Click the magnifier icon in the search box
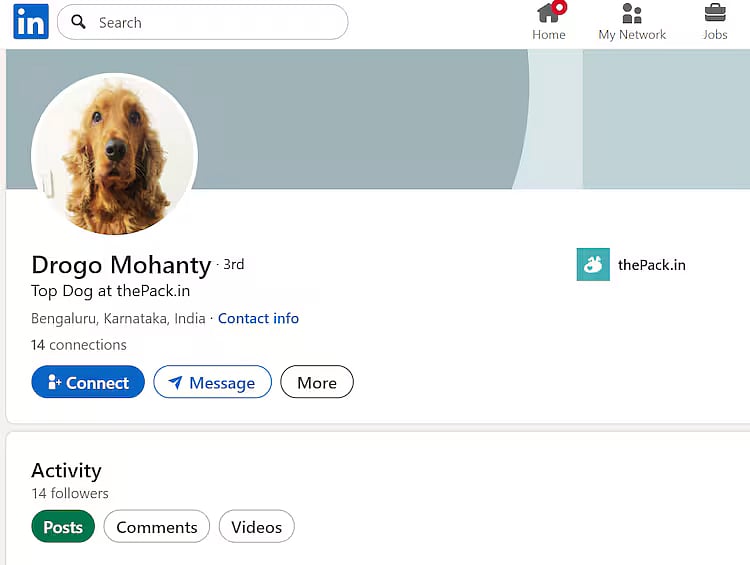The width and height of the screenshot is (750, 565). (79, 22)
